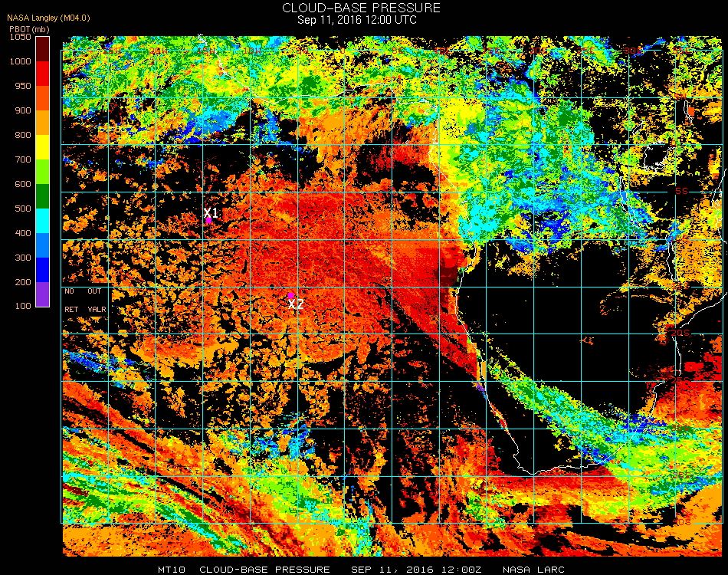The height and width of the screenshot is (575, 728).
Task: Click the '15W' longitude label at top
Action: tap(205, 51)
